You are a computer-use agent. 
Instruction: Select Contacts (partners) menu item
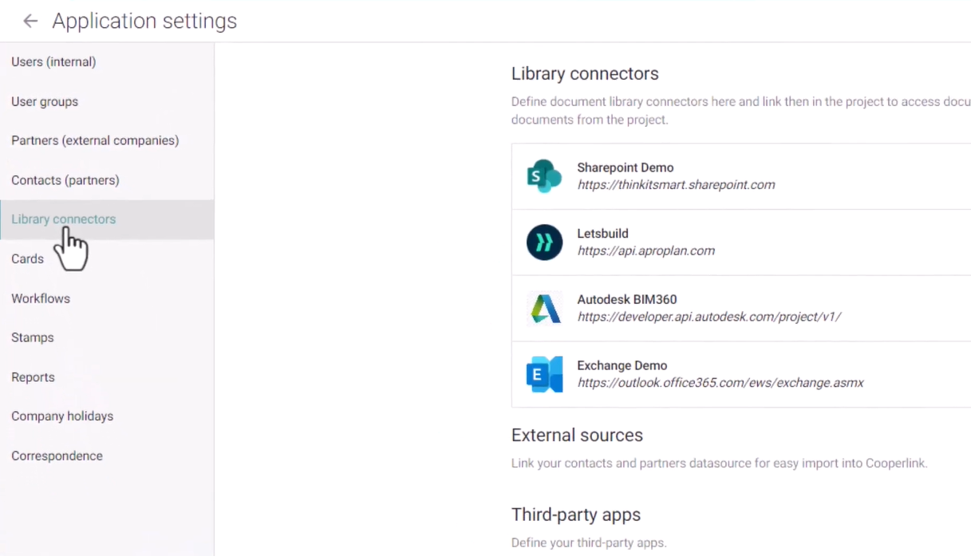click(x=65, y=180)
